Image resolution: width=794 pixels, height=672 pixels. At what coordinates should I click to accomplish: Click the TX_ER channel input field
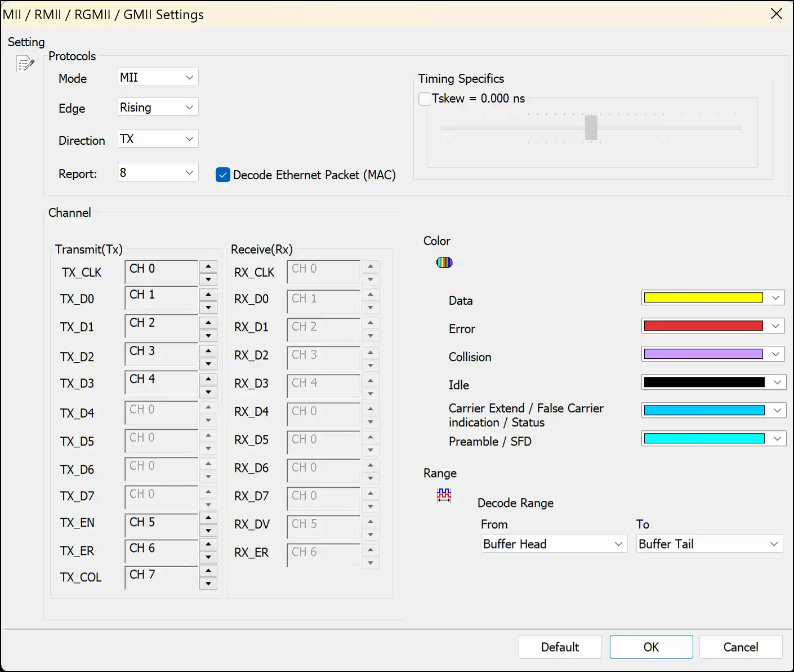[161, 550]
